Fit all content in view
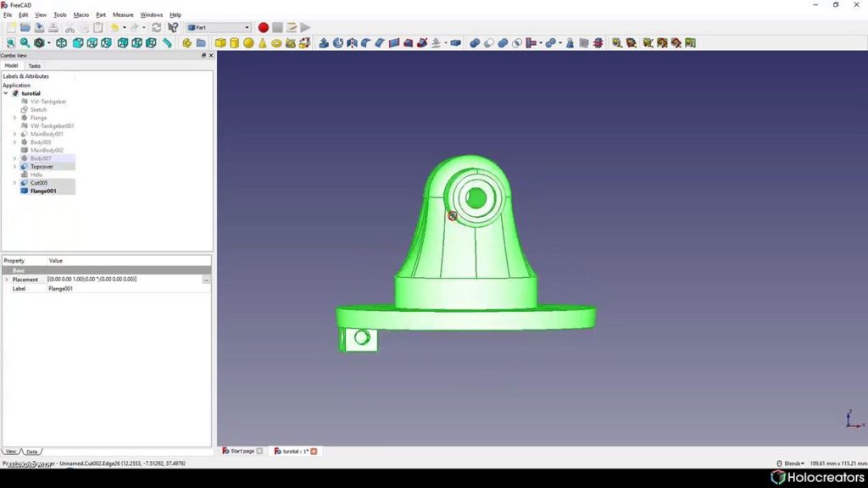Image resolution: width=868 pixels, height=488 pixels. (11, 43)
